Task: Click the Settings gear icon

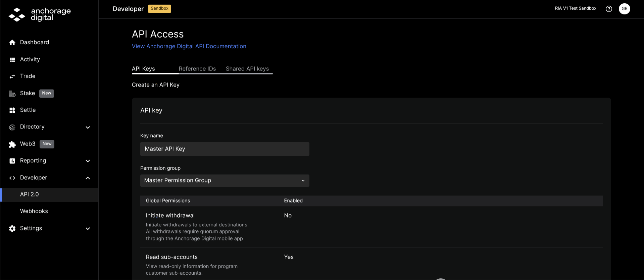Action: point(12,229)
